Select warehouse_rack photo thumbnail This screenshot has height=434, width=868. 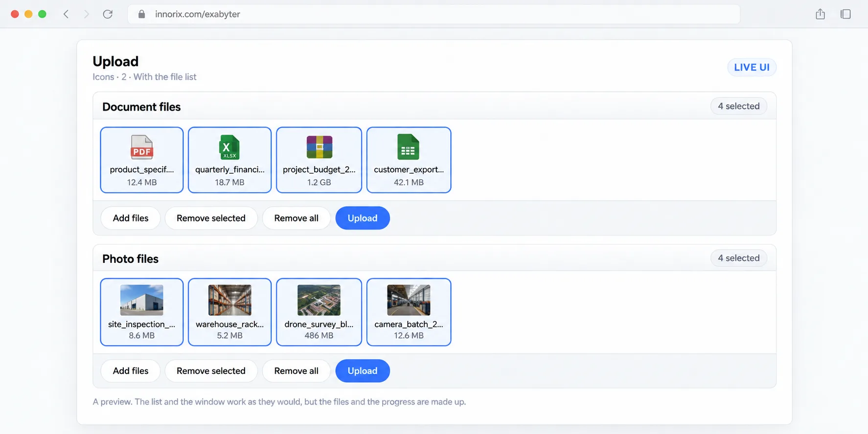tap(229, 300)
